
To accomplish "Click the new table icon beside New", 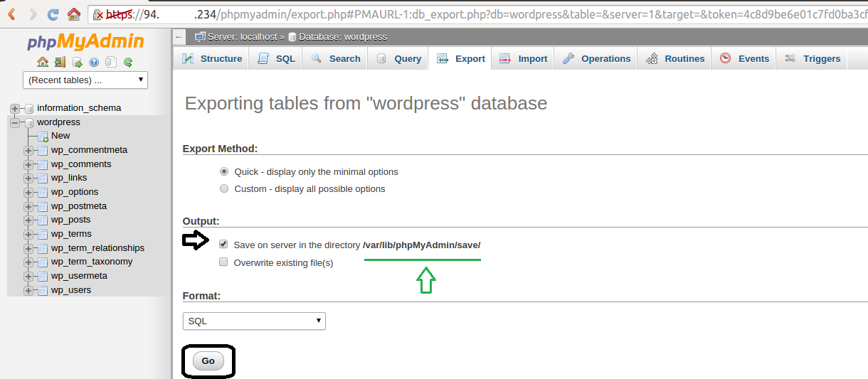I will pos(43,136).
